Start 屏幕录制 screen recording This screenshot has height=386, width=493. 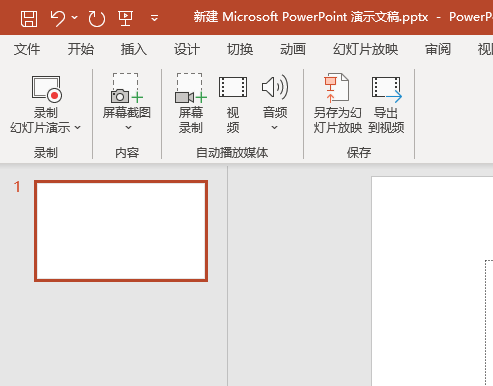click(x=191, y=104)
